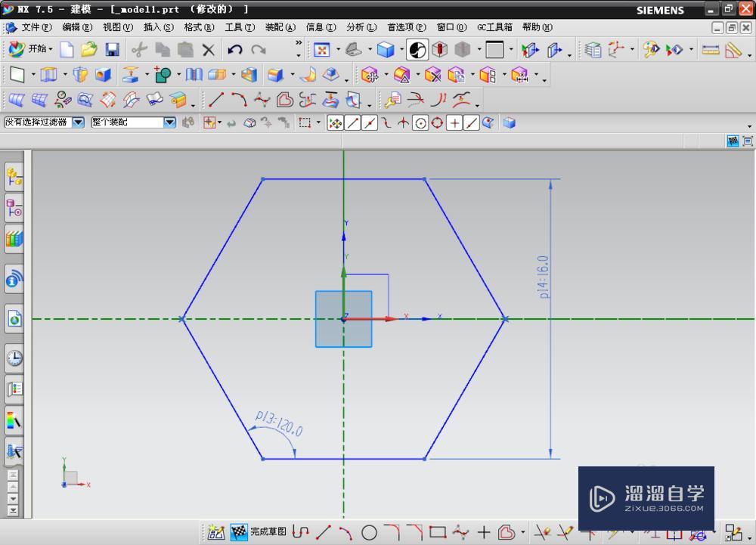Open the History clock tab in the sidebar
This screenshot has width=756, height=545.
[x=14, y=358]
